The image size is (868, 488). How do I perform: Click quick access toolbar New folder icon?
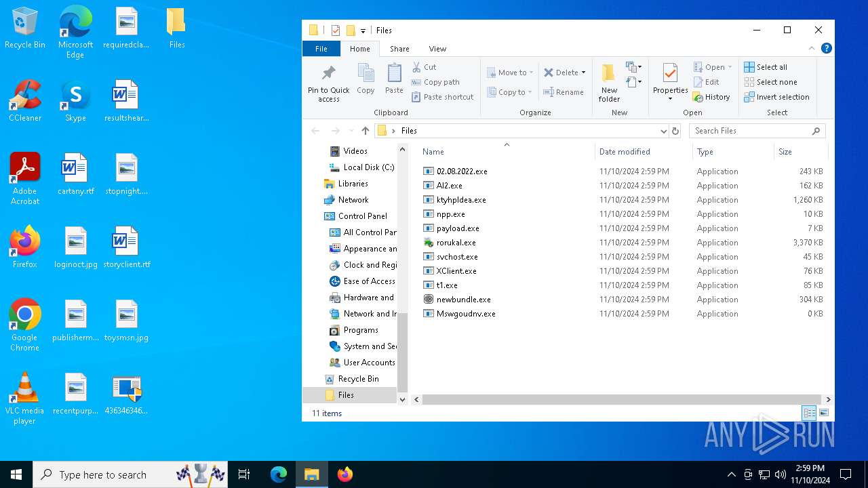(x=351, y=30)
